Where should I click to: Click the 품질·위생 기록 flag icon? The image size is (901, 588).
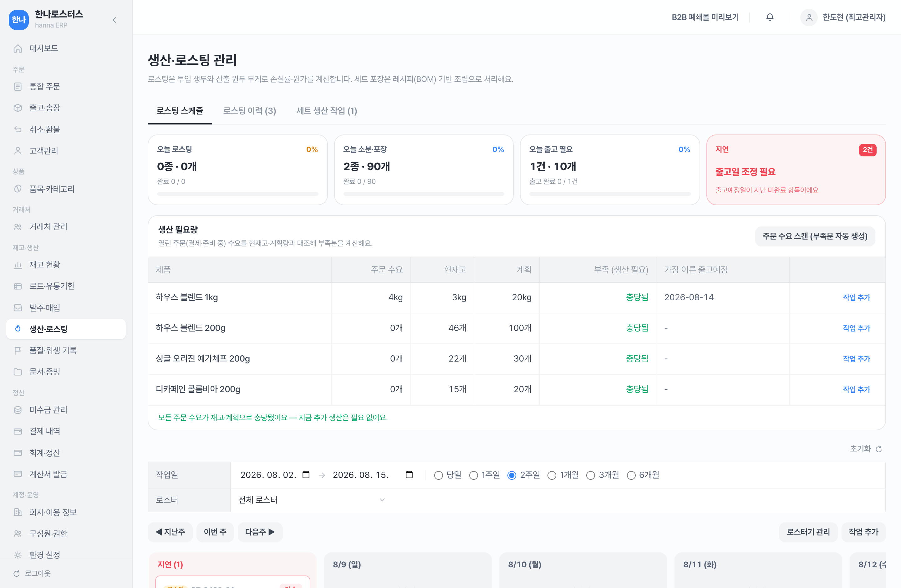point(18,350)
